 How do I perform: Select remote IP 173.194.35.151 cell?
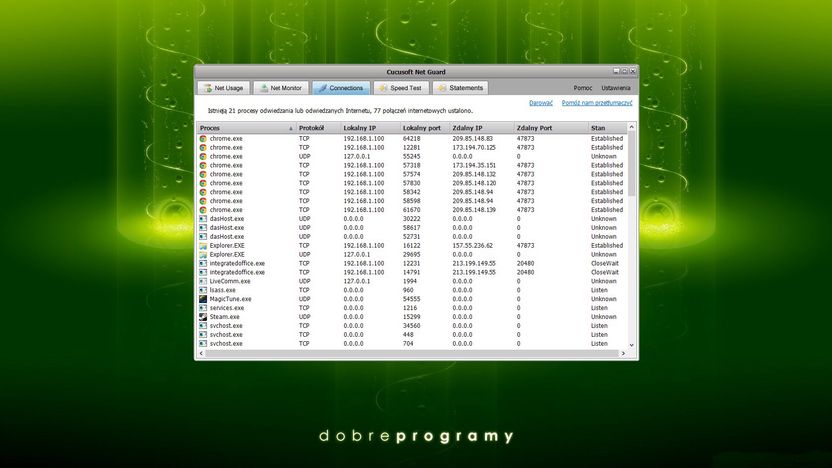pos(474,166)
